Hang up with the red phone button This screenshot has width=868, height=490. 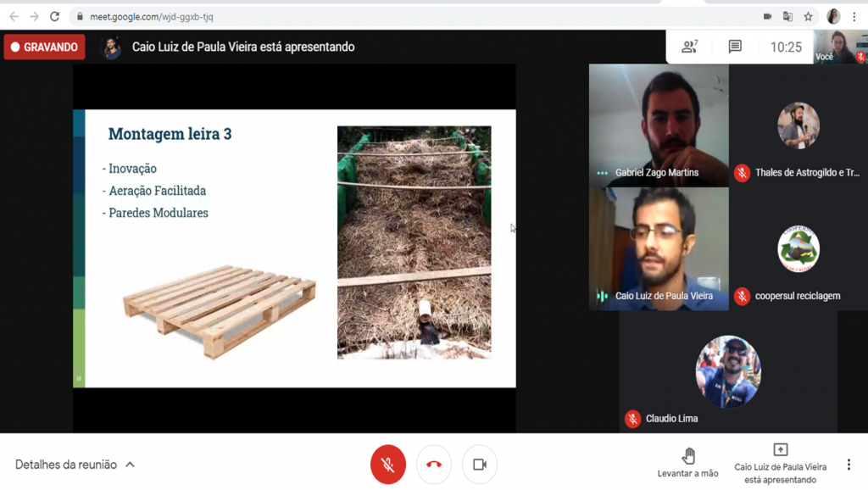(x=434, y=465)
